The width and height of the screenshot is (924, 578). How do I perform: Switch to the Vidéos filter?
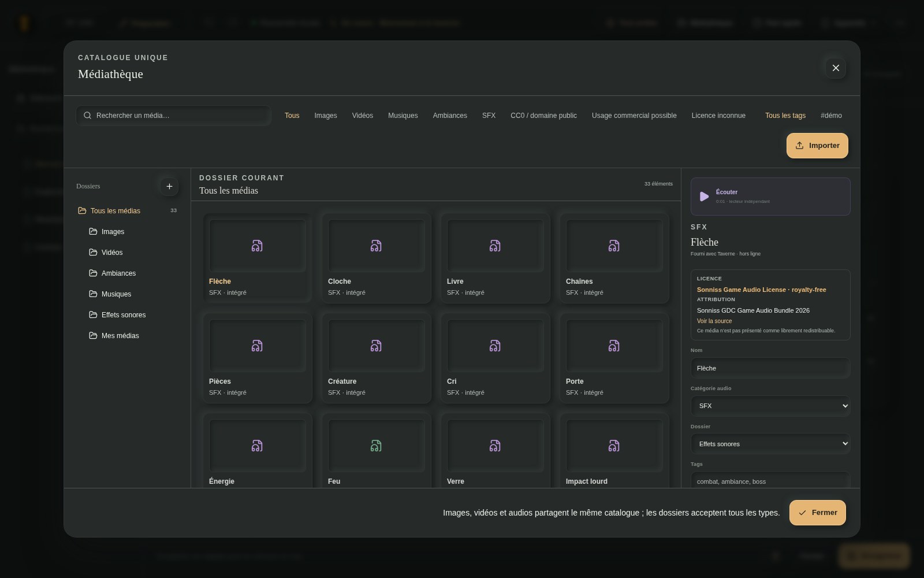tap(363, 116)
